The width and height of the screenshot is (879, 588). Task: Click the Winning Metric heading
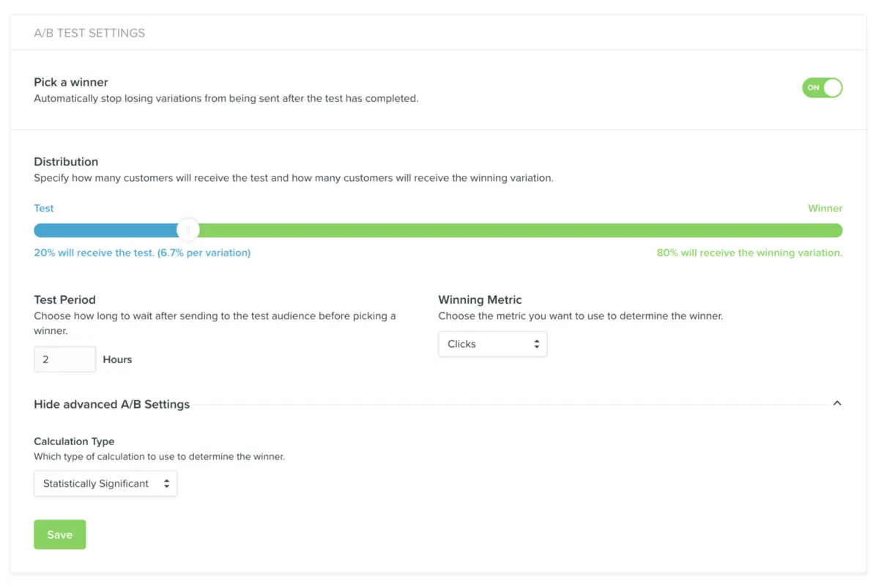pyautogui.click(x=480, y=299)
